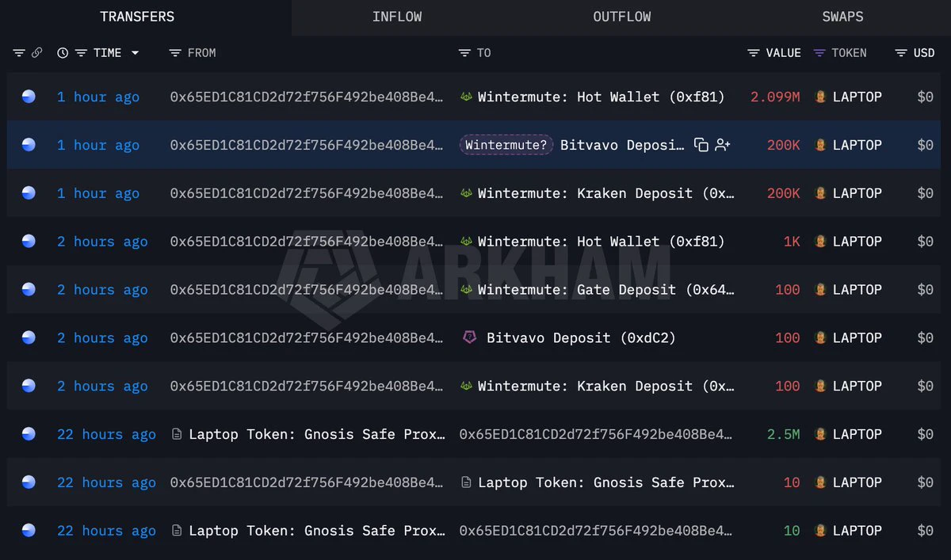The image size is (951, 560).
Task: Click chain icon of 2.099M transfer row
Action: pyautogui.click(x=29, y=97)
